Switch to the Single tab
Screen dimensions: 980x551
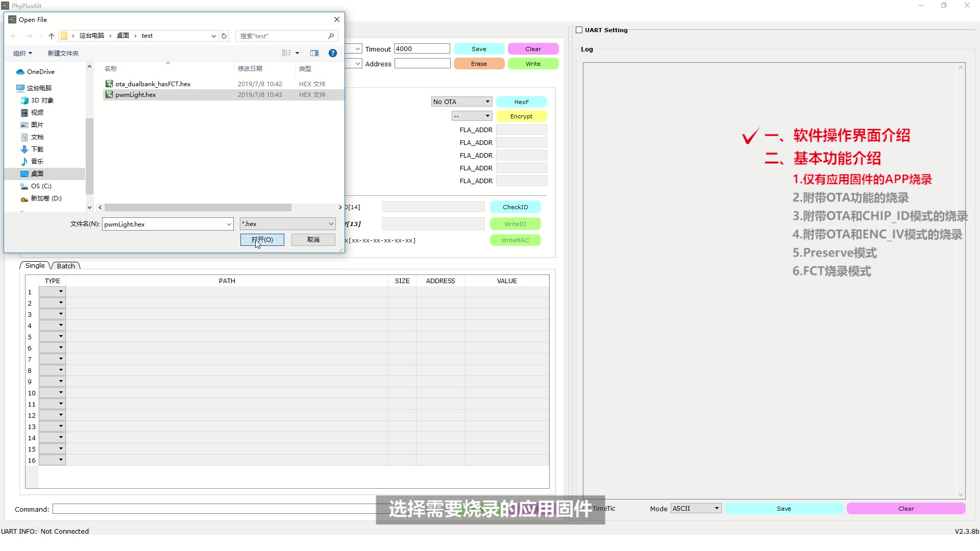(35, 265)
